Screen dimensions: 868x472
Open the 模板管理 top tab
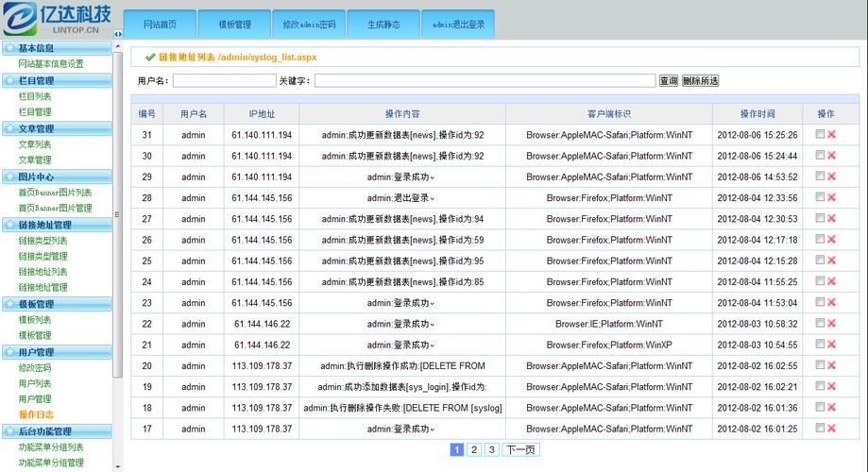click(235, 25)
